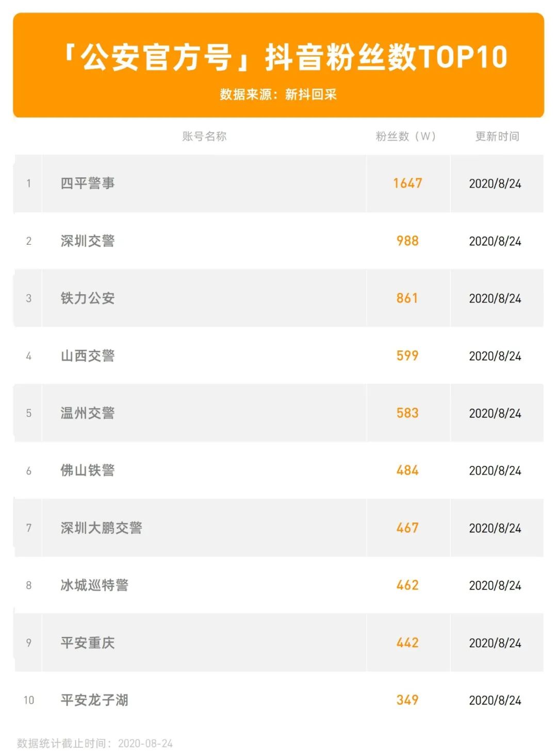Open the 铁力公安 account entry
The image size is (557, 756).
(88, 298)
